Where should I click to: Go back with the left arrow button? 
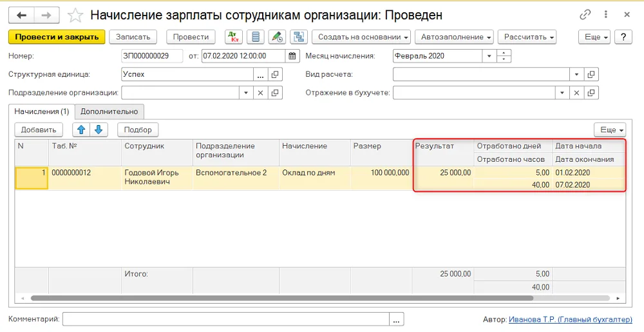[21, 15]
